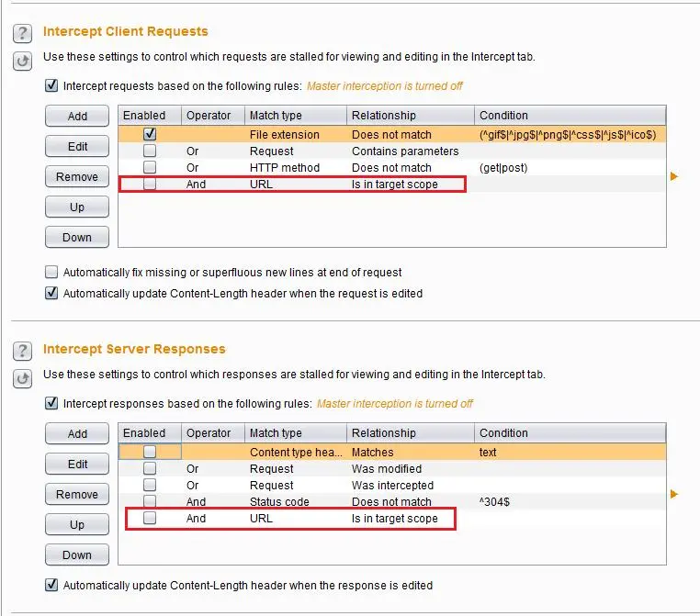Reset Intercept Client Requests settings to defaults

22,62
